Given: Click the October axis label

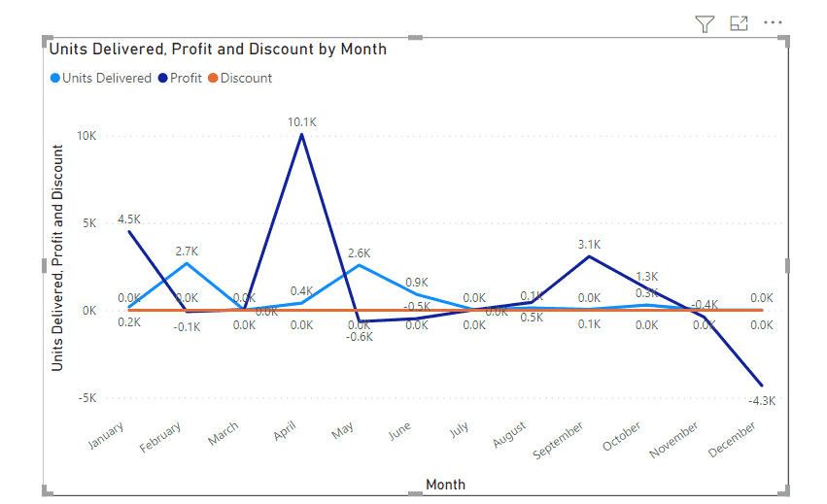Looking at the screenshot, I should pyautogui.click(x=621, y=436).
